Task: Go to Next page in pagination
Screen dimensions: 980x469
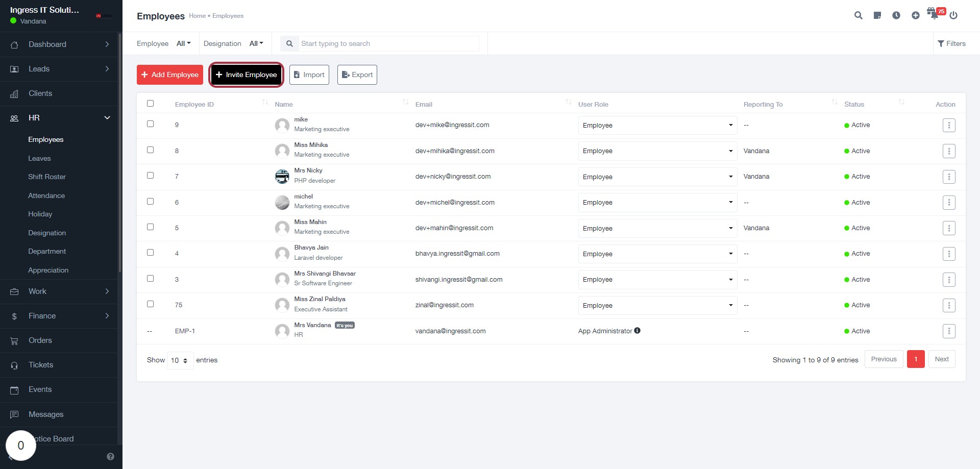Action: click(942, 359)
